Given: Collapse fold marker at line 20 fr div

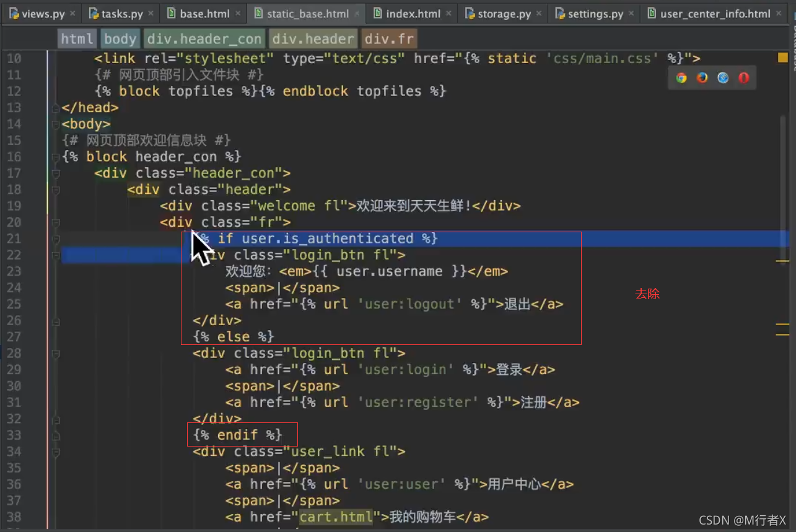Looking at the screenshot, I should click(x=56, y=222).
